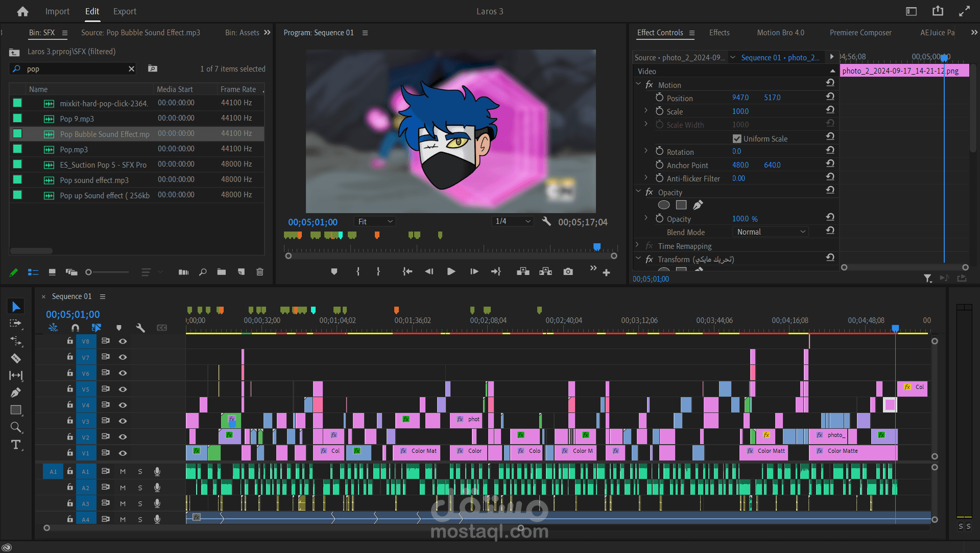The height and width of the screenshot is (553, 980).
Task: Switch to the Export tab
Action: [125, 11]
